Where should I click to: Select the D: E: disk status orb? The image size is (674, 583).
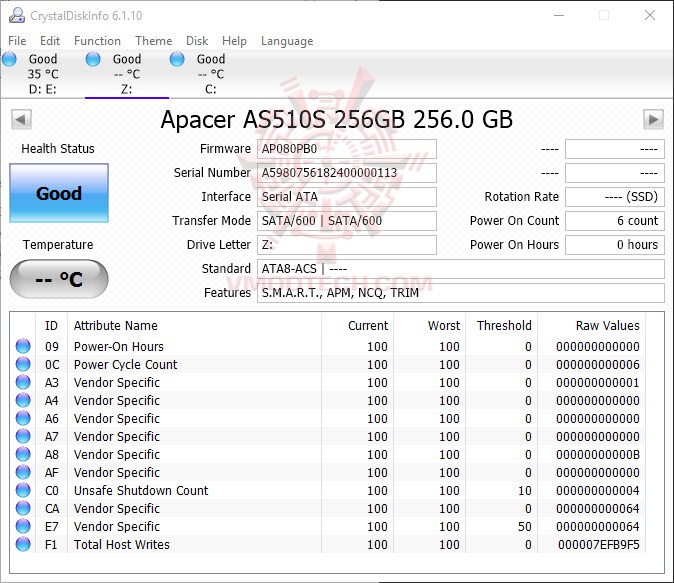pyautogui.click(x=10, y=60)
